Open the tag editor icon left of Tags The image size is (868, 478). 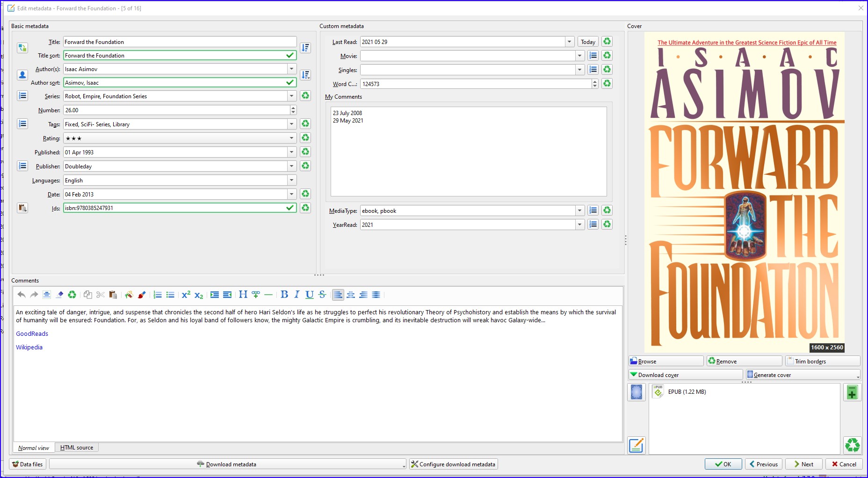[22, 124]
